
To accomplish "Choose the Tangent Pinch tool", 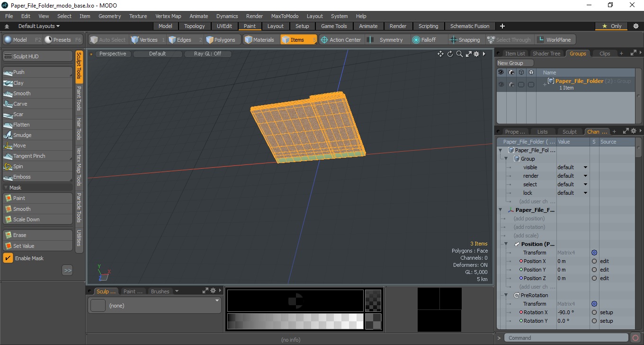I will point(37,156).
